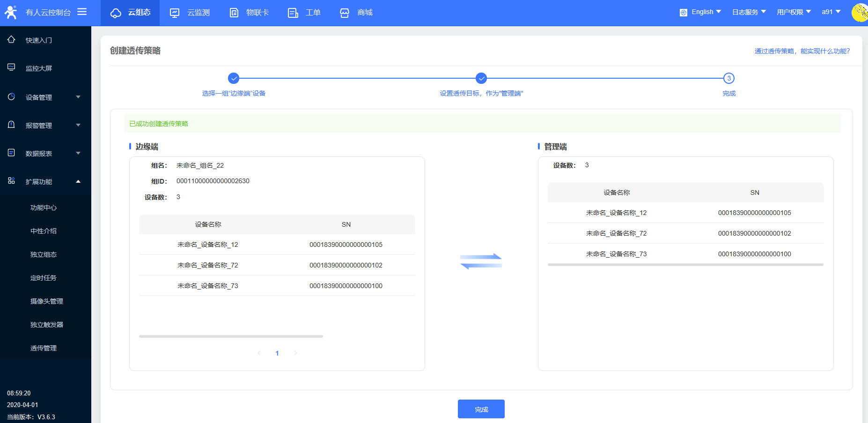Click the two-way transfer arrows icon
The image size is (868, 423).
481,261
